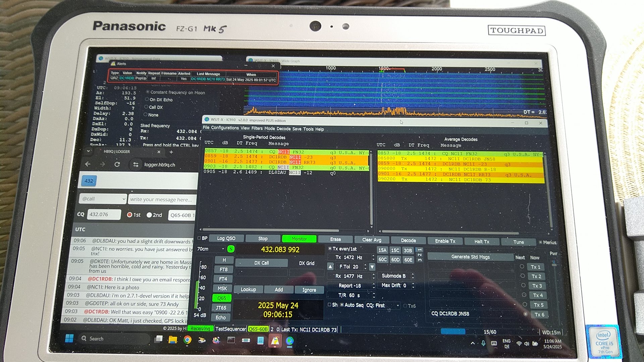Screen dimensions: 644x362
Task: Click Generate Std Msgs button
Action: pyautogui.click(x=470, y=257)
